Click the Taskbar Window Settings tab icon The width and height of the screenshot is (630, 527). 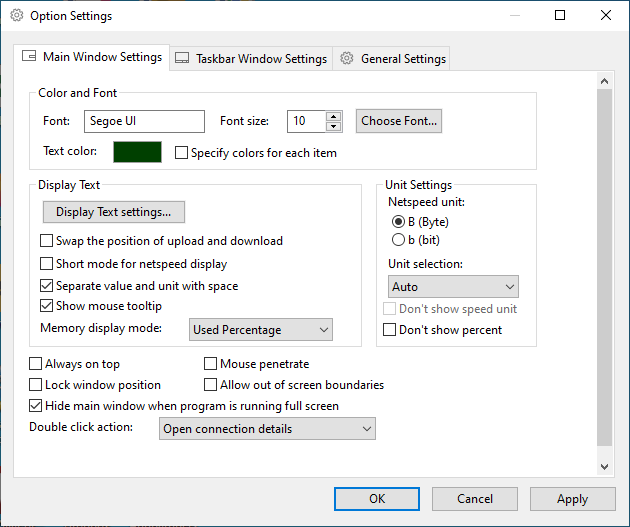(x=182, y=59)
